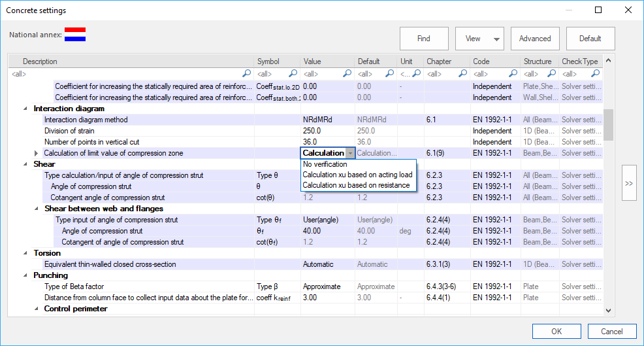Viewport: 644px width, 346px height.
Task: Collapse the Interaction diagram group
Action: pyautogui.click(x=25, y=109)
